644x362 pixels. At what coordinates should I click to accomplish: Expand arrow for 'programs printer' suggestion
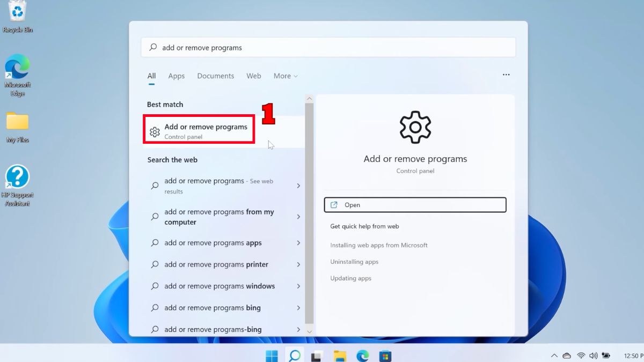pos(298,264)
